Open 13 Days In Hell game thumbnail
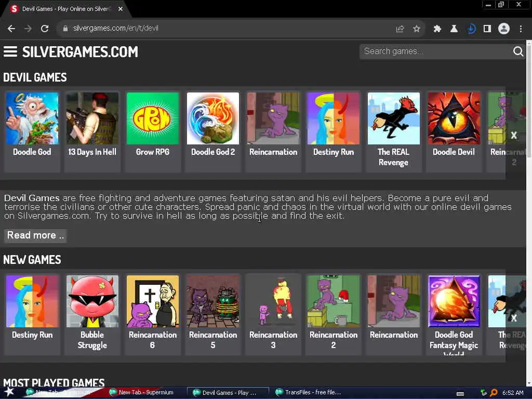Screen dimensions: 532x399 pyautogui.click(x=92, y=118)
